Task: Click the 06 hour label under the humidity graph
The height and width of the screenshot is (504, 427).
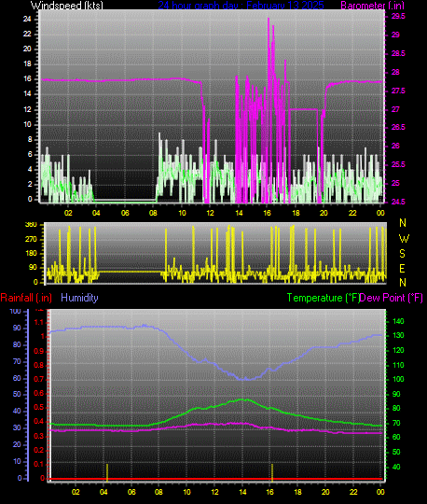Action: [131, 492]
